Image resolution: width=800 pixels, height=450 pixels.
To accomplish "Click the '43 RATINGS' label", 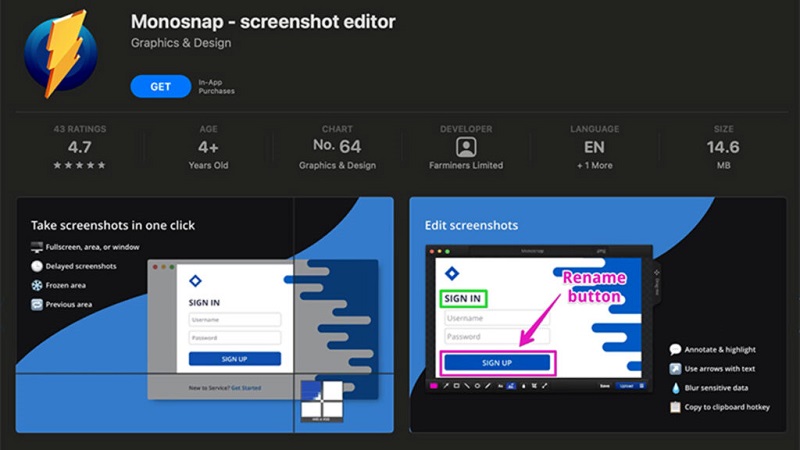I will coord(80,129).
